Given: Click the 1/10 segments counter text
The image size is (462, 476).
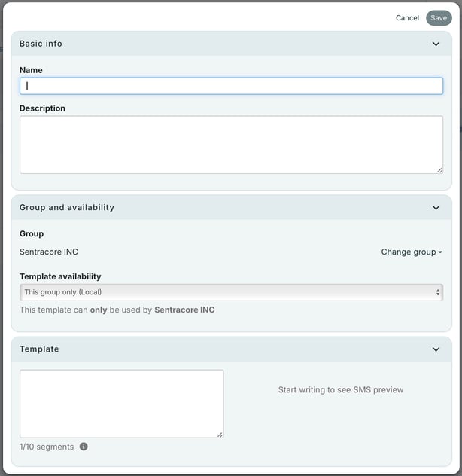Looking at the screenshot, I should coord(47,447).
